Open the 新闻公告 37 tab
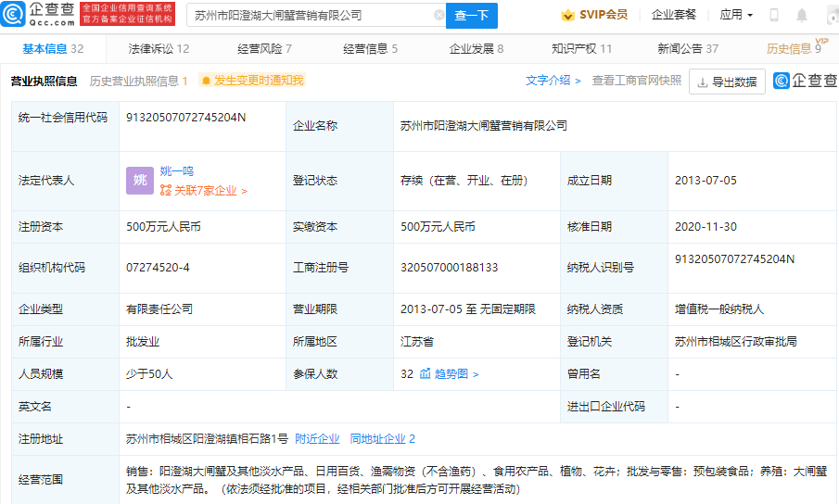The height and width of the screenshot is (504, 839). coord(688,48)
